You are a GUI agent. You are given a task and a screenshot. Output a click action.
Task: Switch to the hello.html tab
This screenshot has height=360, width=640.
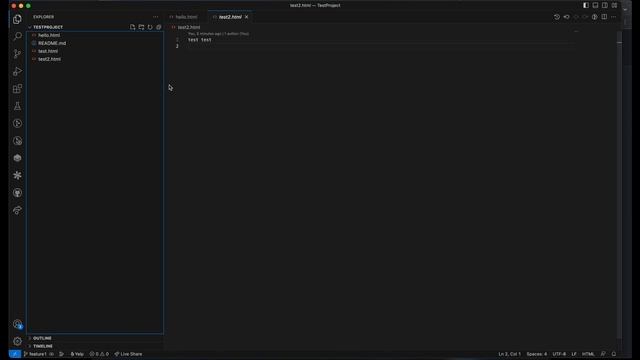click(186, 17)
